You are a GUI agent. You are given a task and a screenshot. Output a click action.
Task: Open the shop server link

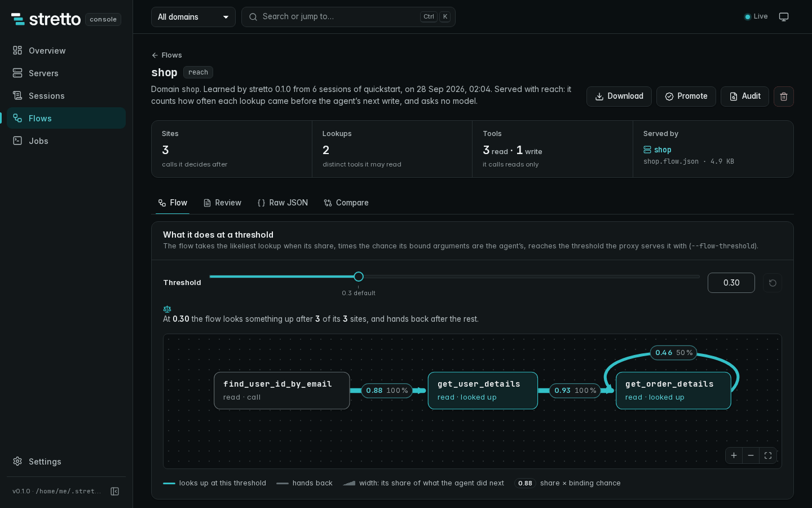657,150
